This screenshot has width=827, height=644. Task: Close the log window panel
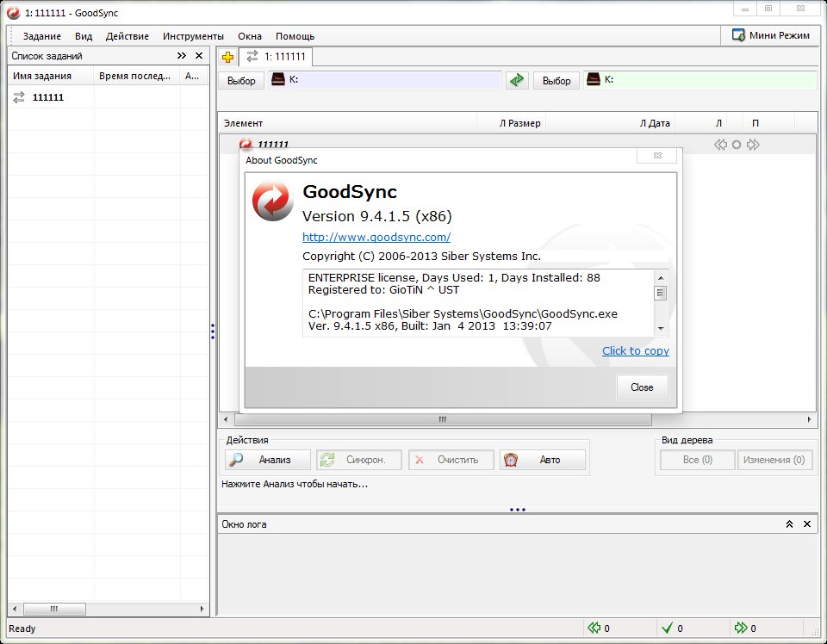pos(807,524)
